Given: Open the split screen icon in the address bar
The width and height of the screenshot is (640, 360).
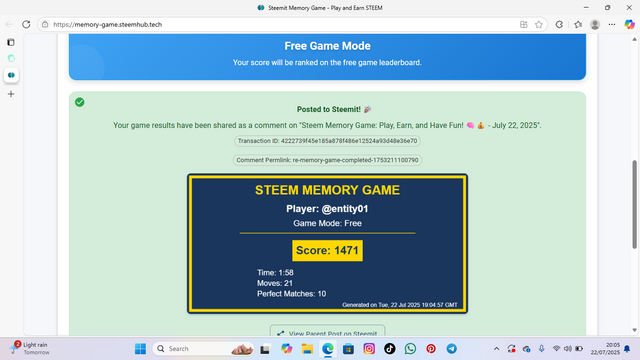Looking at the screenshot, I should click(524, 24).
